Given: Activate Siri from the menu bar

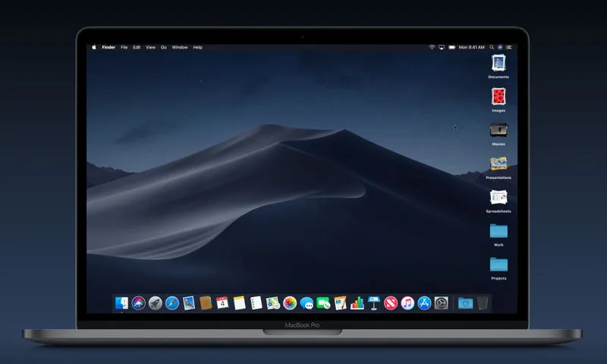Looking at the screenshot, I should click(x=500, y=47).
